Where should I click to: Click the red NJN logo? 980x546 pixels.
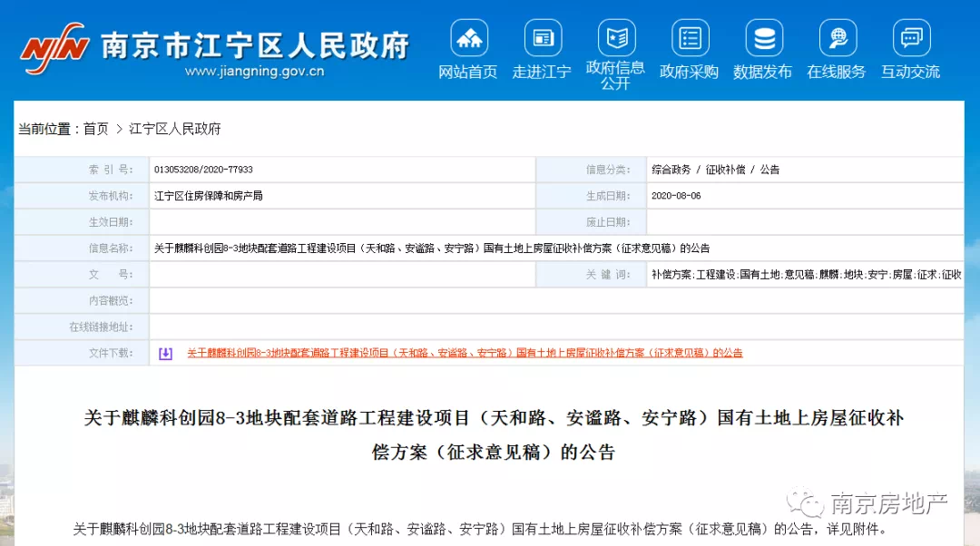click(x=56, y=48)
